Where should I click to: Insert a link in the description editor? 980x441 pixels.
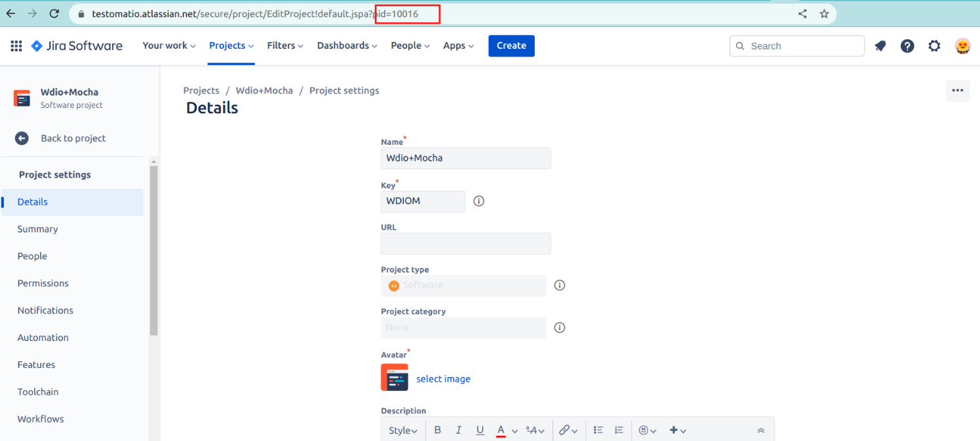pos(565,429)
